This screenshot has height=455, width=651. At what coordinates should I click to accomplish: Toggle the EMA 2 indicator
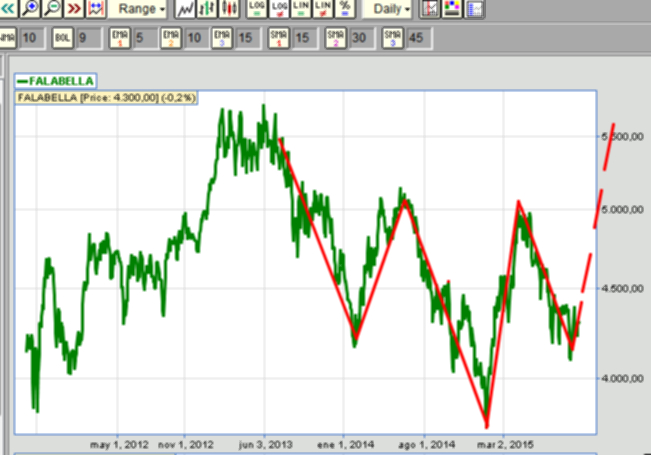pyautogui.click(x=171, y=38)
